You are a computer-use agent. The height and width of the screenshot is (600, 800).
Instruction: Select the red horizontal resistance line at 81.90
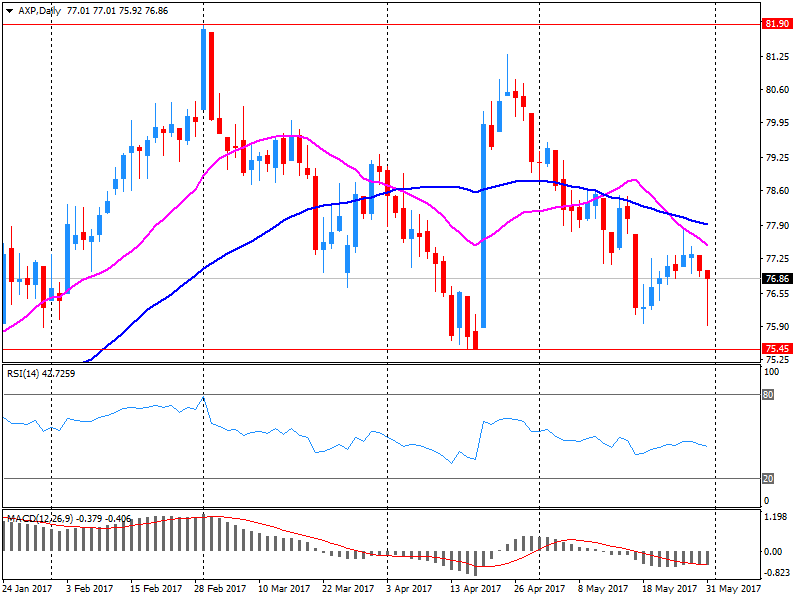(382, 24)
